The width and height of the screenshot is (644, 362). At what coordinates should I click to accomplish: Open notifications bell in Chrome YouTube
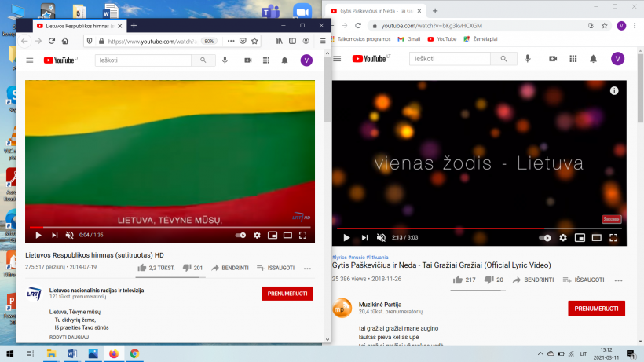pyautogui.click(x=594, y=59)
